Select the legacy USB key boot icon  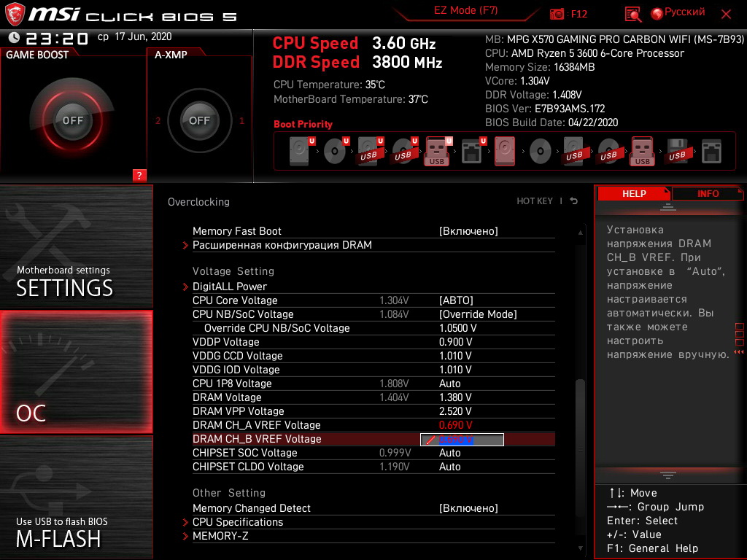coord(642,152)
